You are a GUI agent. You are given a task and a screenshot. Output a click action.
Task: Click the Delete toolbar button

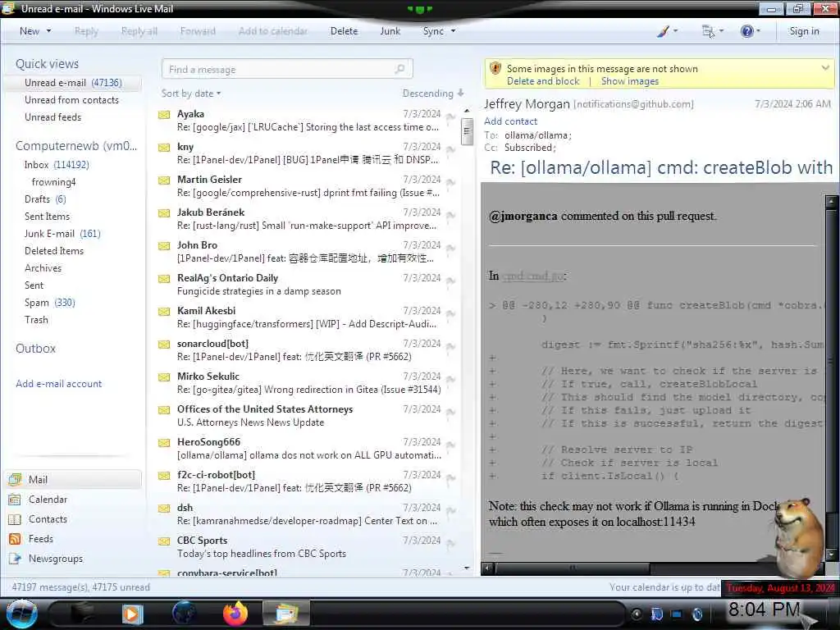(344, 31)
